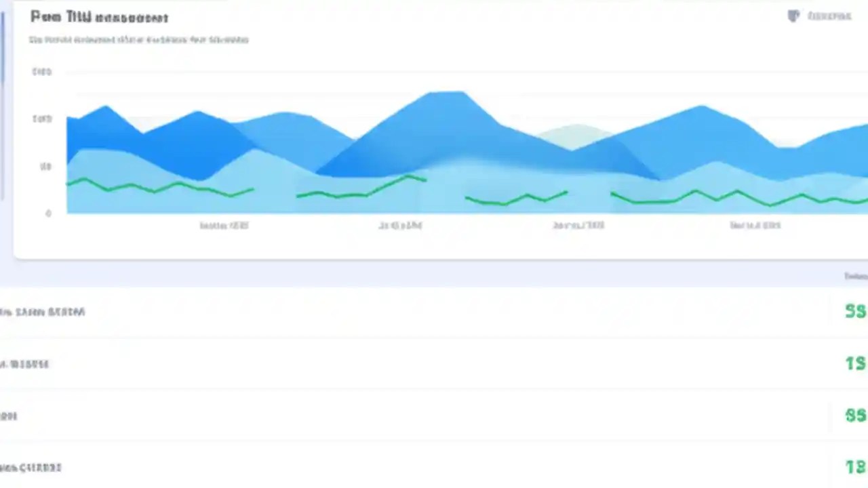Open the label above the list section's right column
868x488 pixels.
tap(856, 277)
